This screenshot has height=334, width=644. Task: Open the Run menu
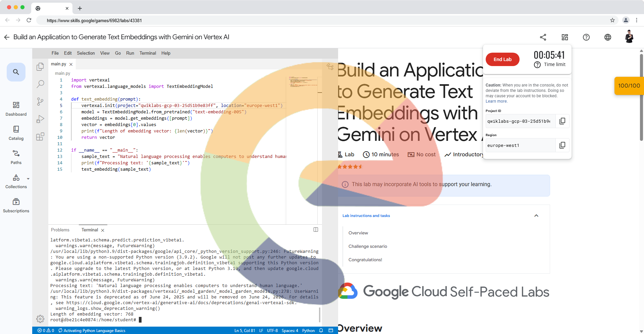(x=130, y=53)
